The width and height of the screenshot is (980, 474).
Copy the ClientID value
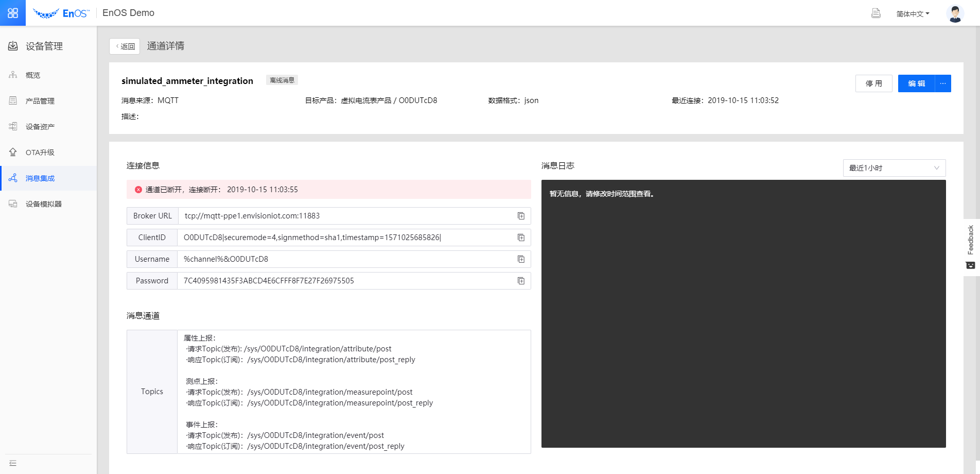[521, 238]
